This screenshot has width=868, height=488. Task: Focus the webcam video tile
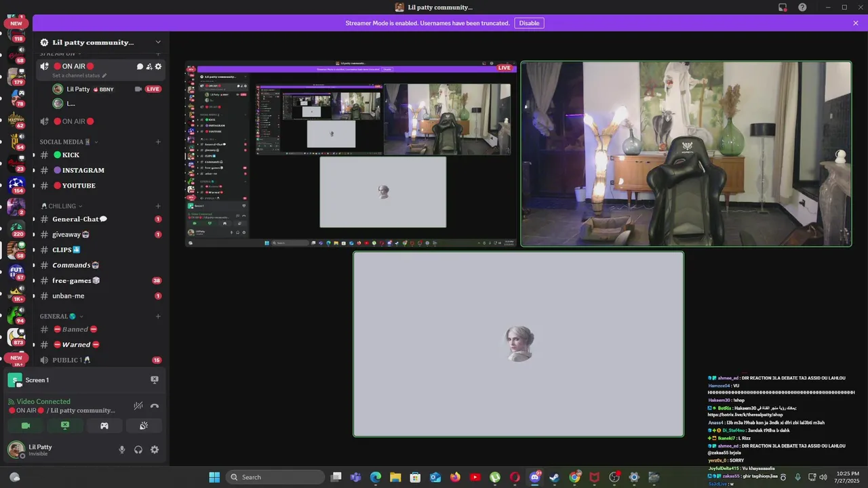[686, 154]
